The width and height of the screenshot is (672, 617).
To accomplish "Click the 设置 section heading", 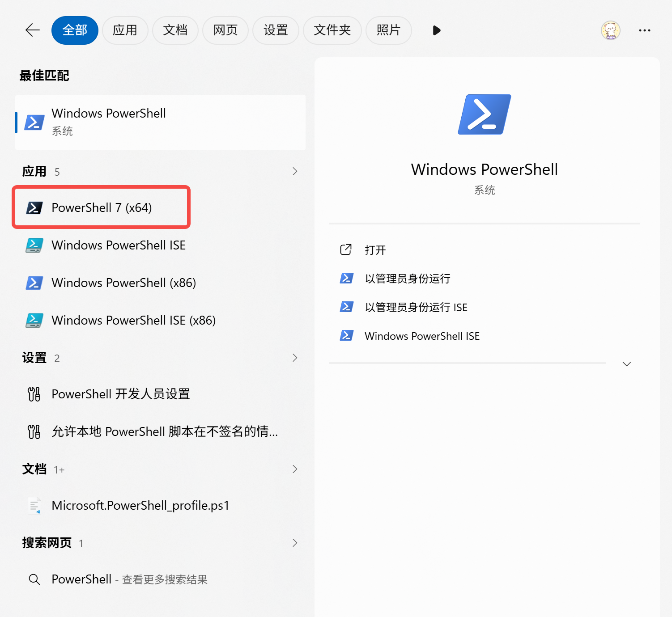I will 34,358.
